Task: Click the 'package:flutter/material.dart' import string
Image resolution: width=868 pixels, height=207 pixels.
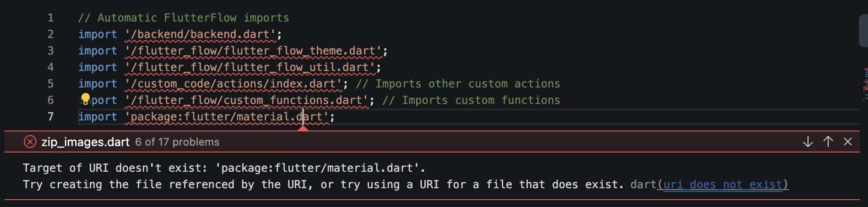Action: 227,117
